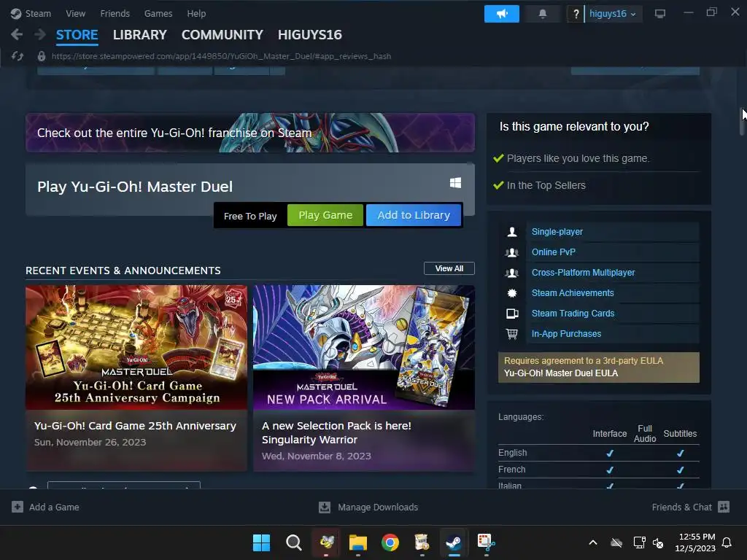Open the Yu-Gi-Oh! Card Game 25th Anniversary title
Viewport: 747px width, 560px height.
[x=135, y=426]
